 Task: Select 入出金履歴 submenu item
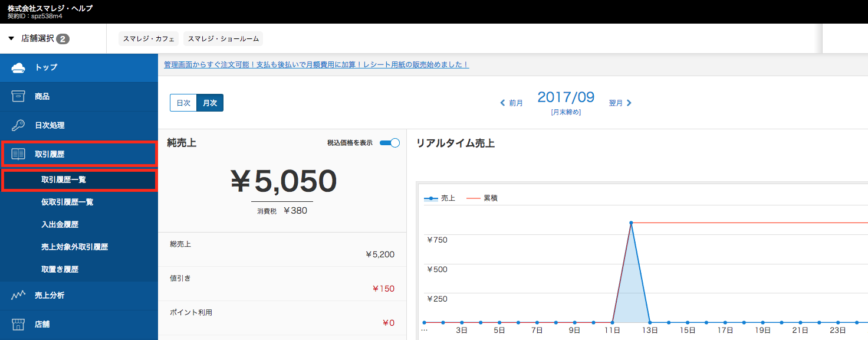[x=79, y=224]
